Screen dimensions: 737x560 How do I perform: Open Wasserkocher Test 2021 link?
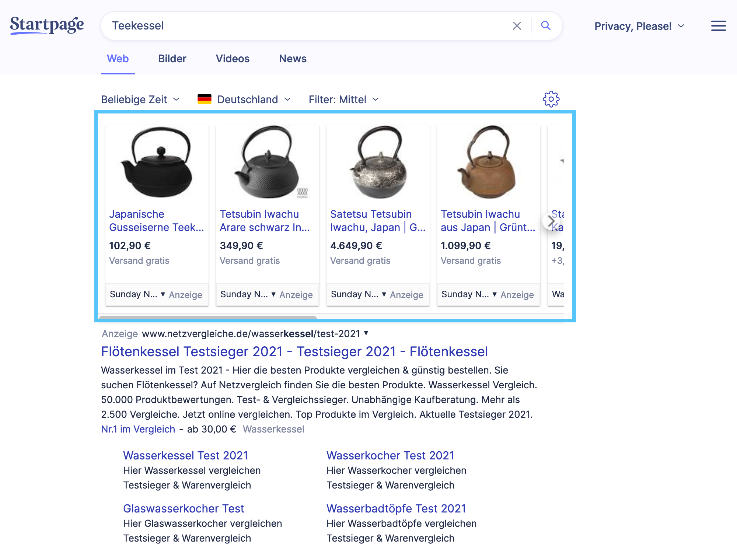(390, 455)
